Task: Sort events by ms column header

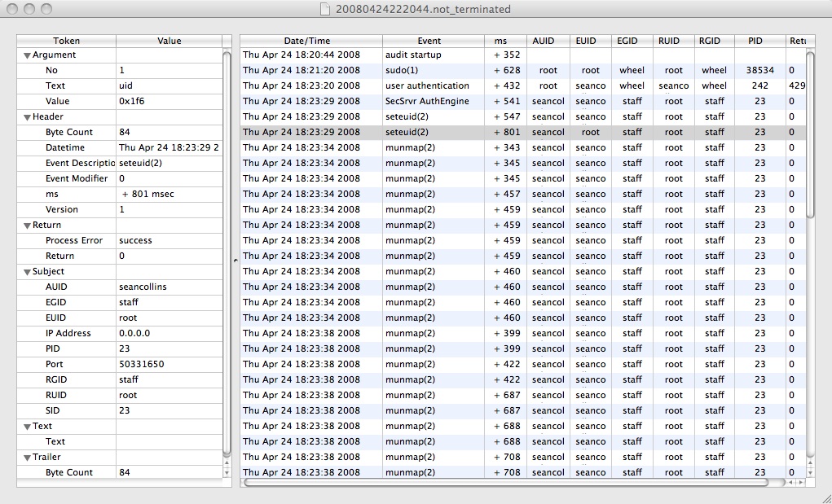Action: pos(505,41)
